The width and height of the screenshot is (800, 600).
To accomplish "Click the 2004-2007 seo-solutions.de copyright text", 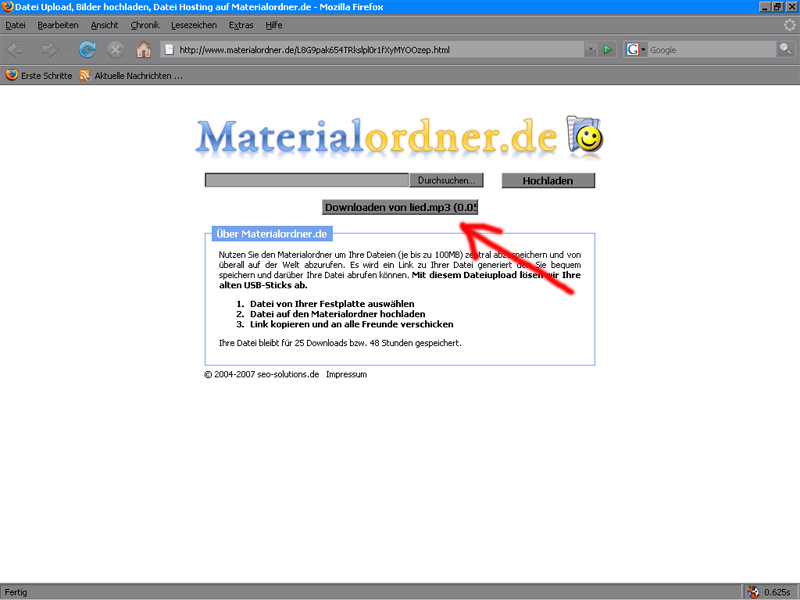I will click(x=262, y=374).
